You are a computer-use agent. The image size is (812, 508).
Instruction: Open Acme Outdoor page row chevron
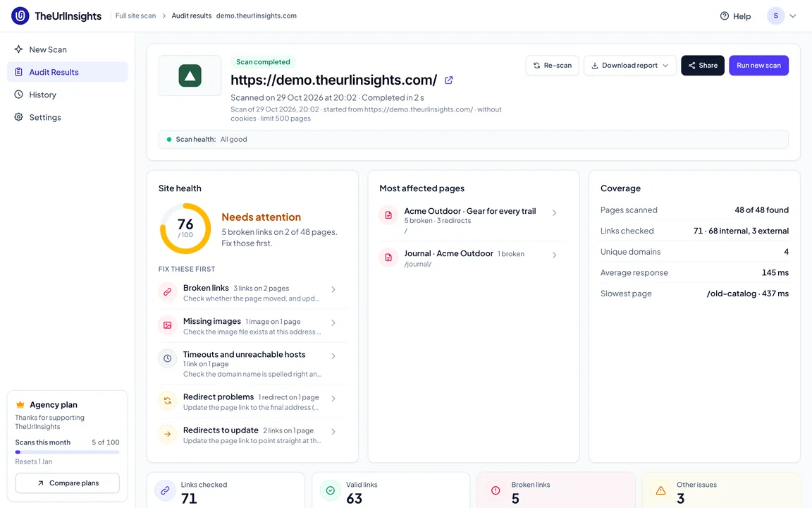pos(555,213)
